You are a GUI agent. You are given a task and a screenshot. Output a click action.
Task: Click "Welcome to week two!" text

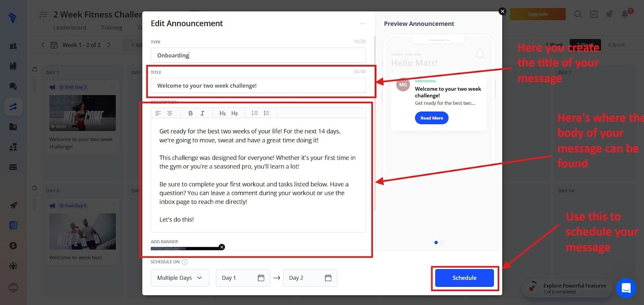click(76, 257)
